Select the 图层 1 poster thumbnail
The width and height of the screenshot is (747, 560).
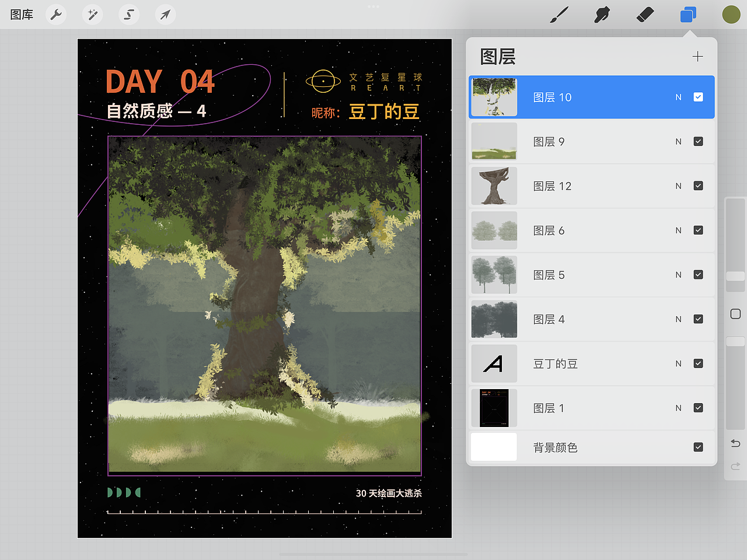point(494,407)
